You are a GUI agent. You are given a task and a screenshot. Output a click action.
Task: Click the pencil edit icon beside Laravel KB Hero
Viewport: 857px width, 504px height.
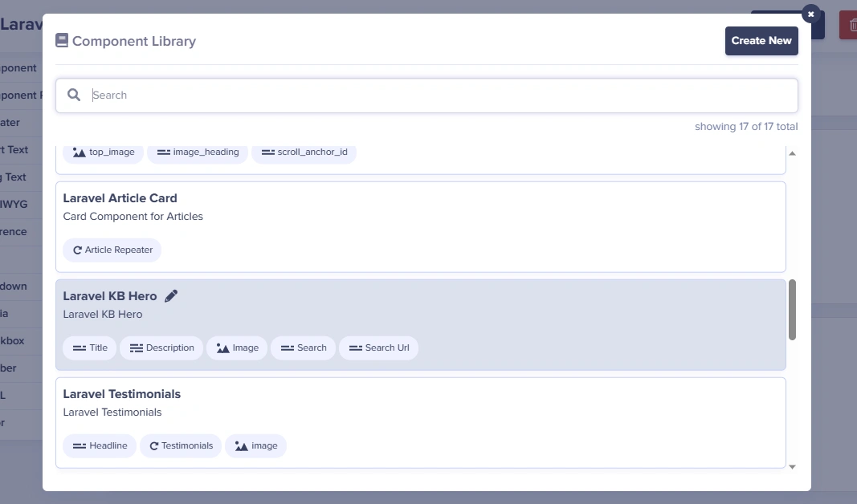coord(171,296)
